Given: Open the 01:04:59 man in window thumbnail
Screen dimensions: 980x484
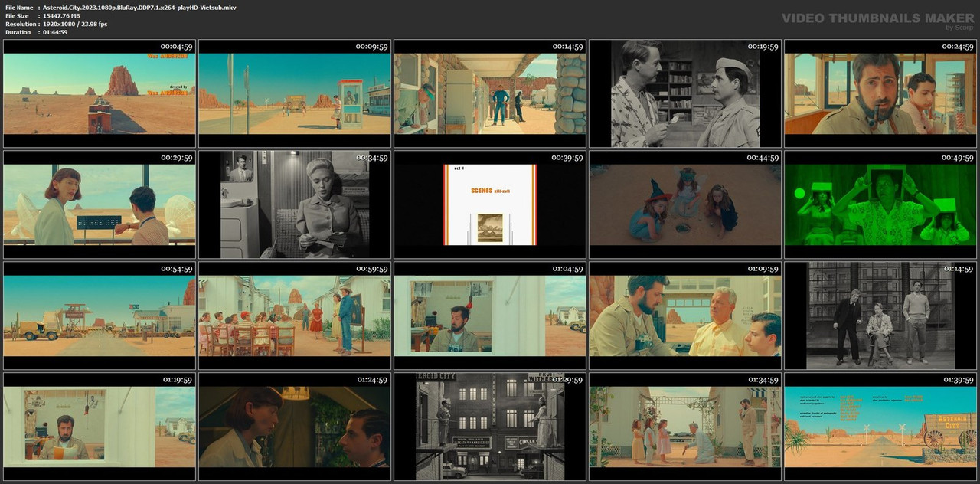Looking at the screenshot, I should pos(490,316).
